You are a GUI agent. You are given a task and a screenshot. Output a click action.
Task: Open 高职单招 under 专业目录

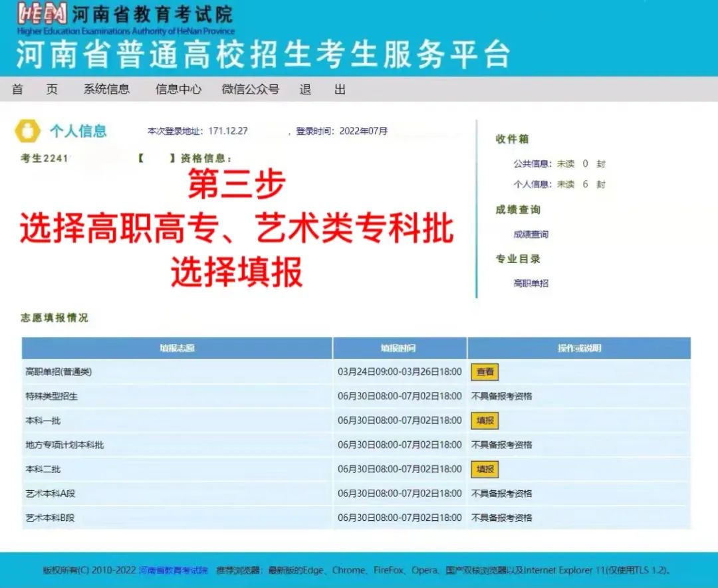tap(531, 284)
